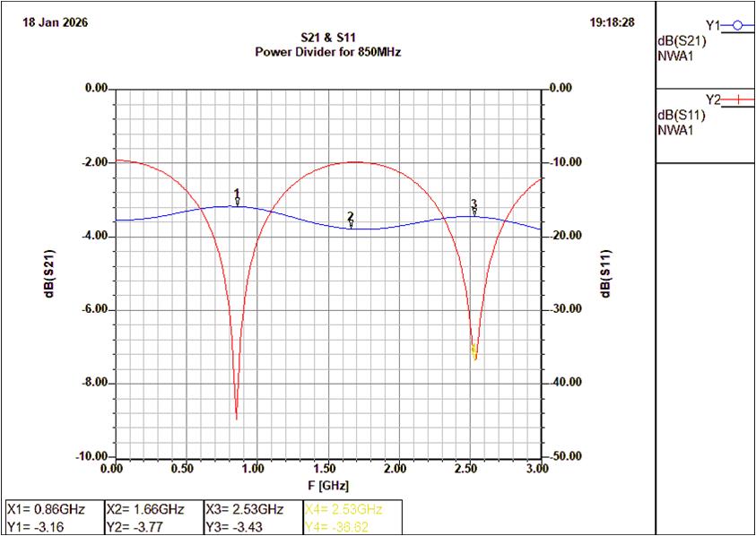Click the 19:18:28 time stamp
The height and width of the screenshot is (536, 756).
point(614,21)
